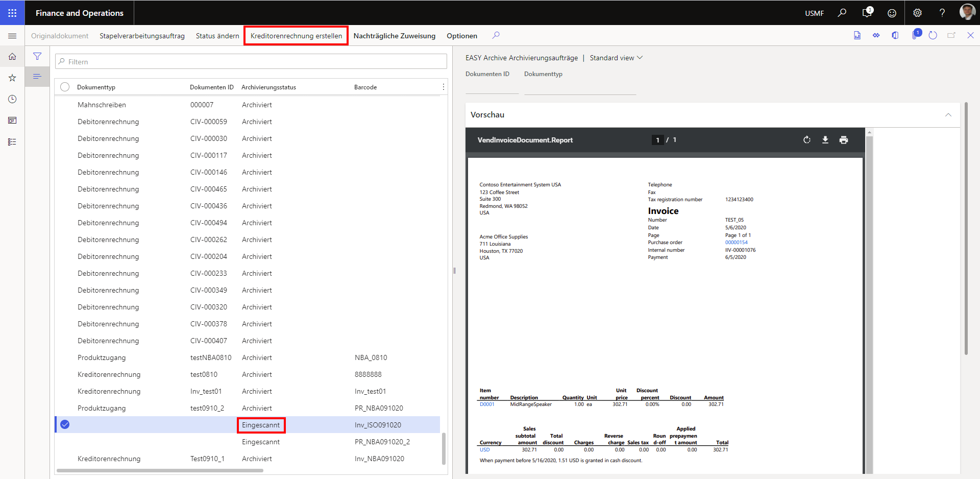Open Workspaces icon in sidebar

tap(12, 121)
